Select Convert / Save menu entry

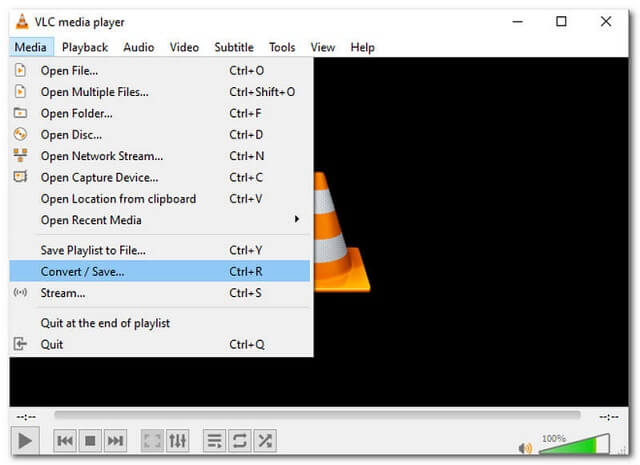(x=83, y=271)
